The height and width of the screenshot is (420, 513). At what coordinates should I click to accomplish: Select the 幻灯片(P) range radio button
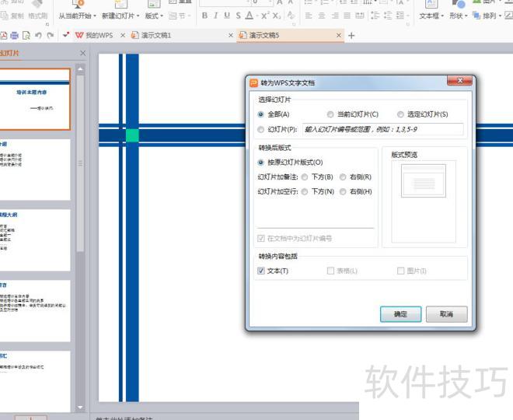tap(260, 130)
